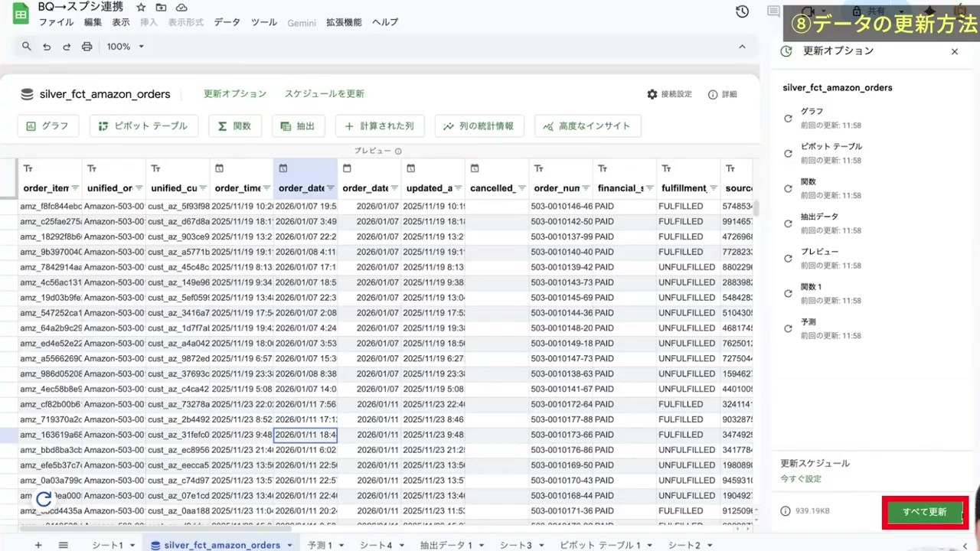This screenshot has width=980, height=551.
Task: Switch to 予測 1 tab
Action: [320, 545]
